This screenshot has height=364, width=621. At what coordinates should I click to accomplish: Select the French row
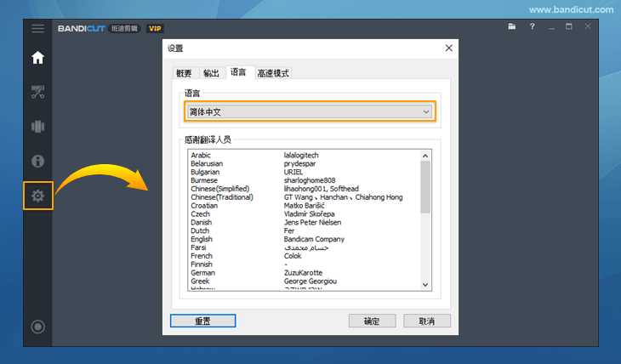[305, 256]
